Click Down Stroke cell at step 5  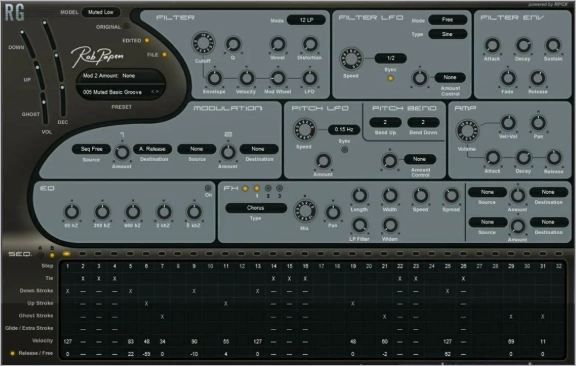click(130, 291)
